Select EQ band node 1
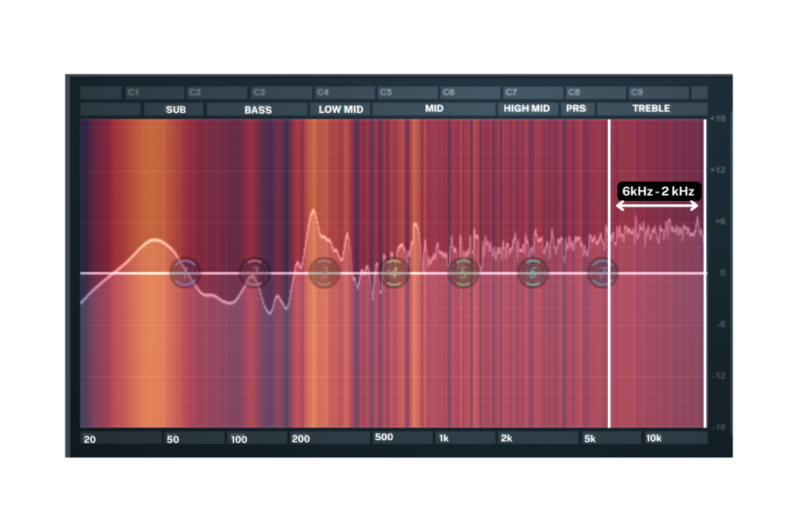The image size is (798, 532). [x=185, y=273]
